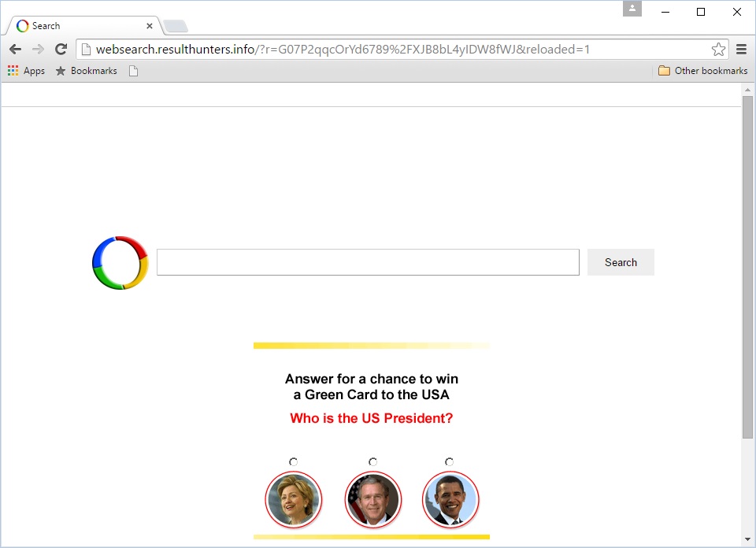The width and height of the screenshot is (756, 548).
Task: Click the colorful circle search logo
Action: pos(120,263)
